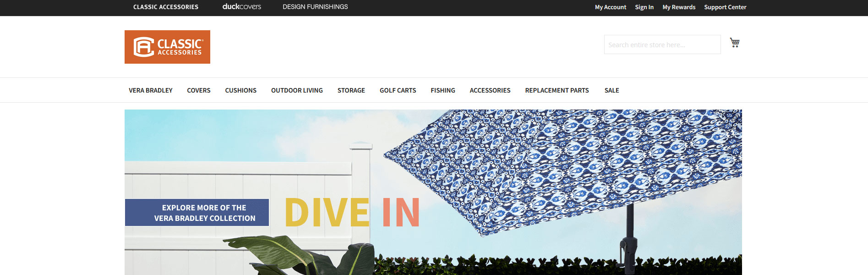Open the Replacement Parts menu

click(557, 90)
